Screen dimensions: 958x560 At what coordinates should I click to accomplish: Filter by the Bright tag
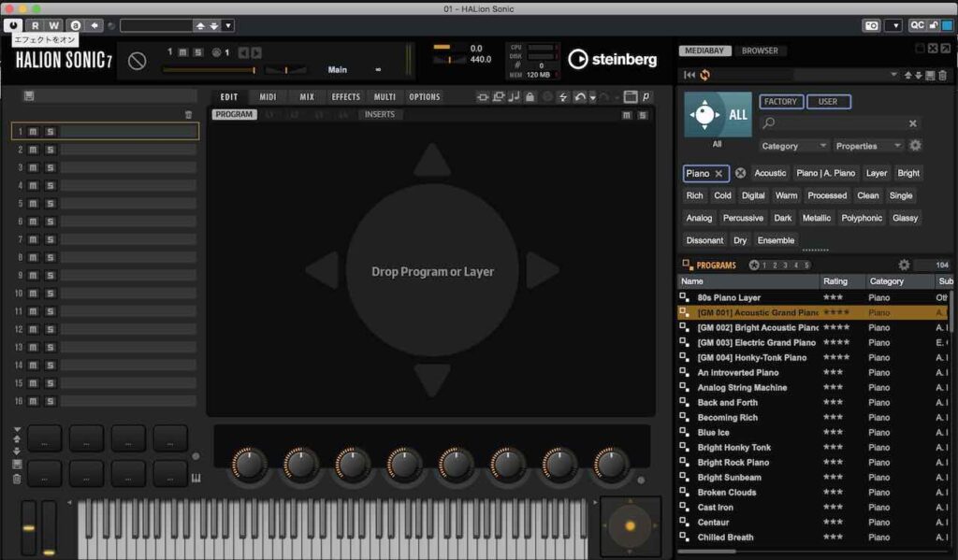907,173
